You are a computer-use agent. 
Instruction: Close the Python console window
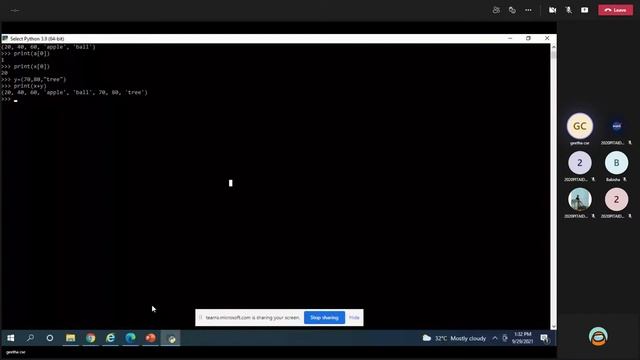tap(547, 38)
